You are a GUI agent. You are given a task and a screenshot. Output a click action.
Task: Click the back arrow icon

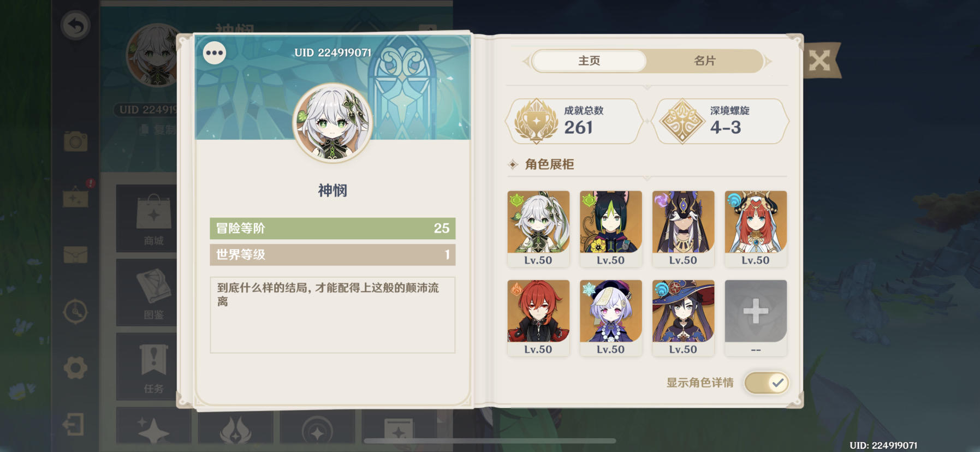pos(75,25)
